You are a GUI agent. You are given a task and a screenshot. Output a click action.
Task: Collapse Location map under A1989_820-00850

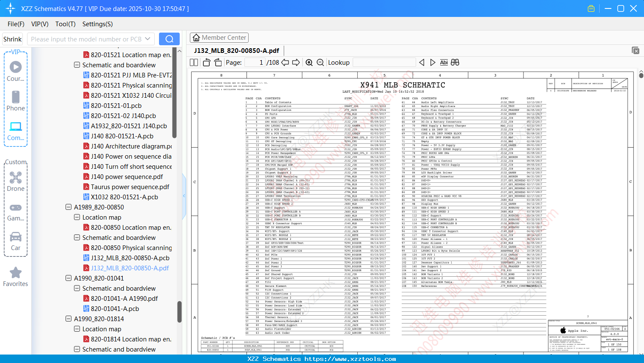pyautogui.click(x=77, y=217)
